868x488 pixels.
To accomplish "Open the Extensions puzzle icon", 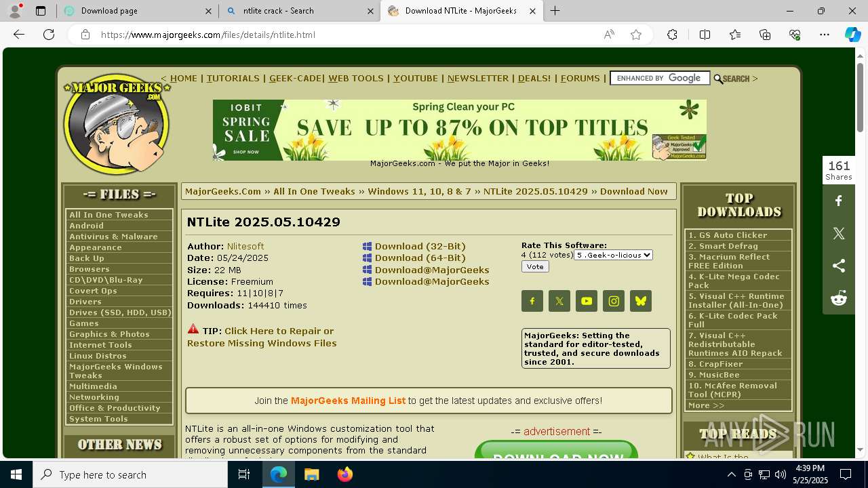I will pos(672,35).
